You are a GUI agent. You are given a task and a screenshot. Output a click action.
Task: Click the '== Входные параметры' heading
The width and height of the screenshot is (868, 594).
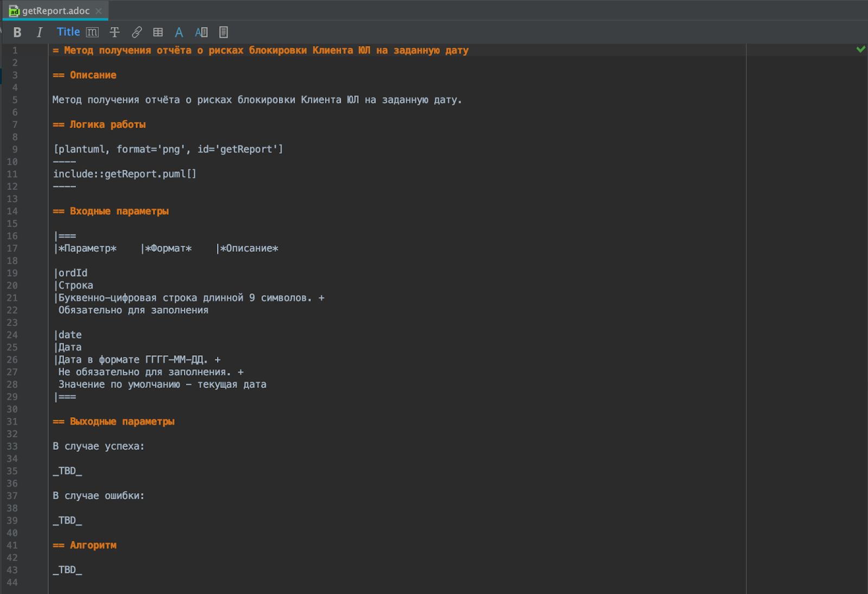(x=111, y=212)
